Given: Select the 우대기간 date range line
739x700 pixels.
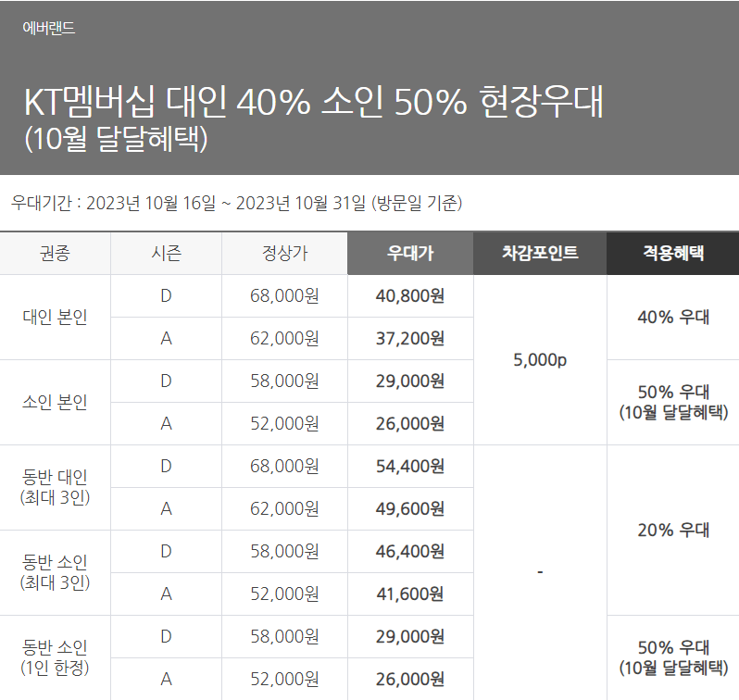Looking at the screenshot, I should point(236,203).
